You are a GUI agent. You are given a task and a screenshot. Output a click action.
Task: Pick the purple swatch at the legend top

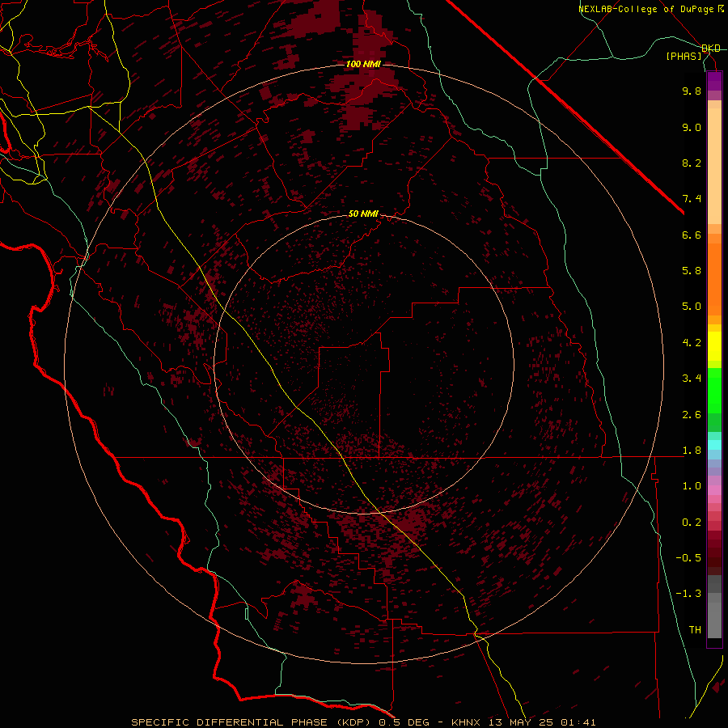click(x=714, y=81)
